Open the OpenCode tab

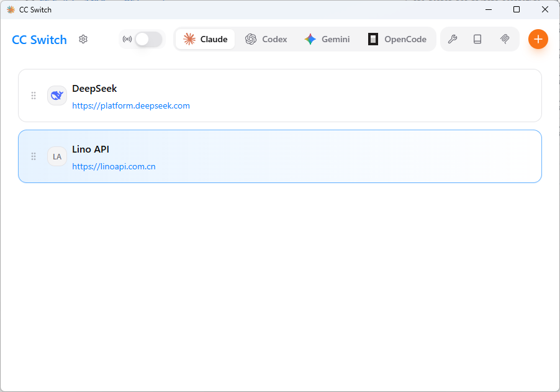397,39
